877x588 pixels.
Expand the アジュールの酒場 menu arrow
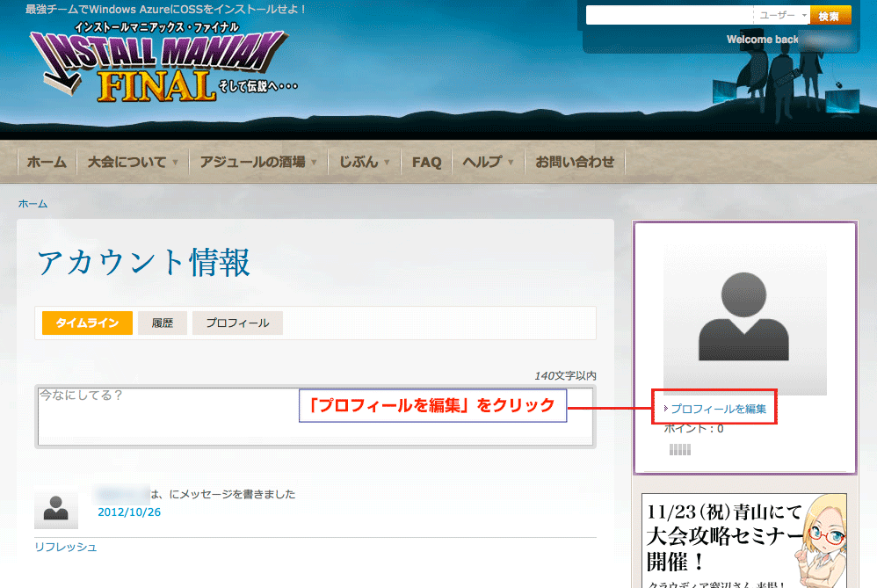[314, 163]
